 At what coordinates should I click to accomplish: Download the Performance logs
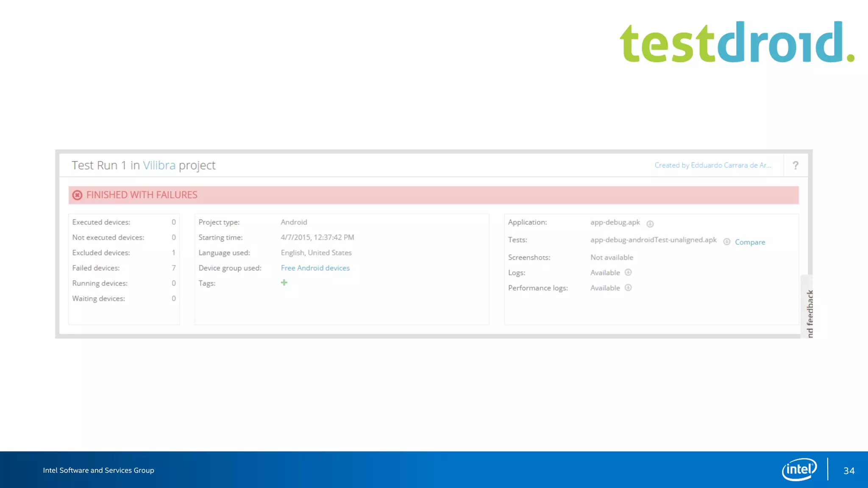tap(628, 288)
